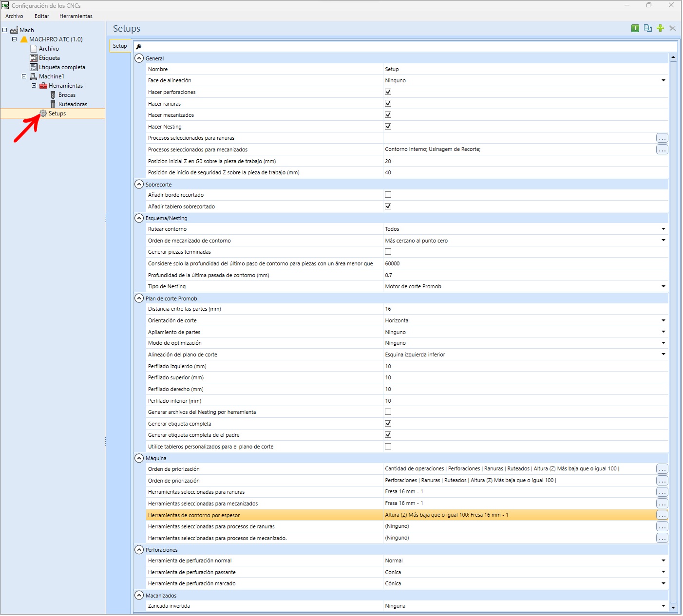Click the search magnifier icon in filter bar
683x616 pixels.
pos(138,47)
